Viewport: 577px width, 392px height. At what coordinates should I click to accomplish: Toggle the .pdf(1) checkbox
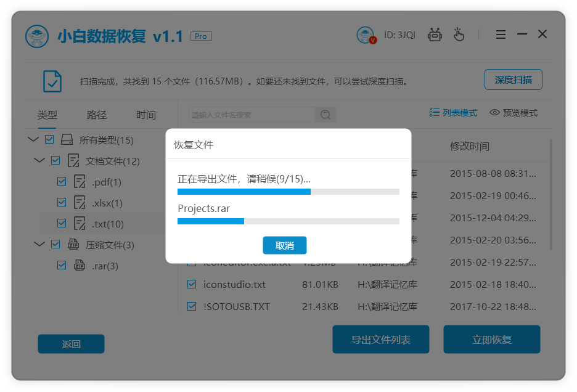(62, 182)
